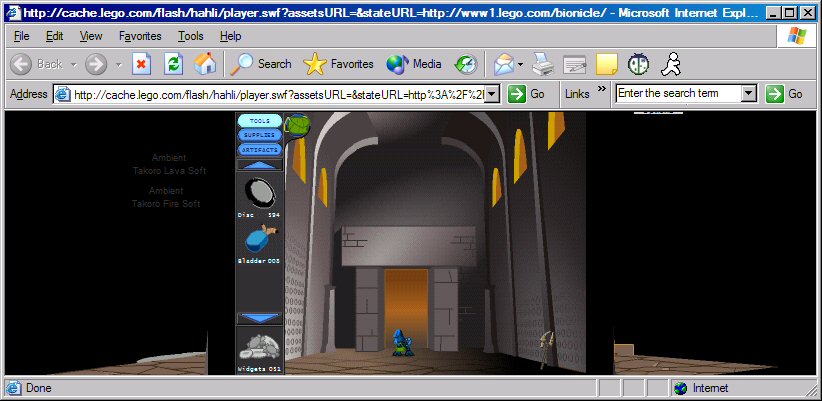This screenshot has width=822, height=401.
Task: Open the View menu
Action: click(91, 36)
